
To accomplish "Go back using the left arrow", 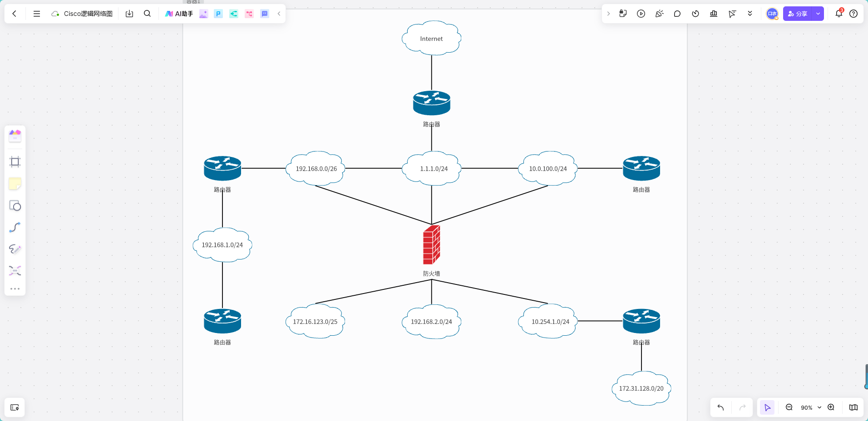I will tap(15, 14).
